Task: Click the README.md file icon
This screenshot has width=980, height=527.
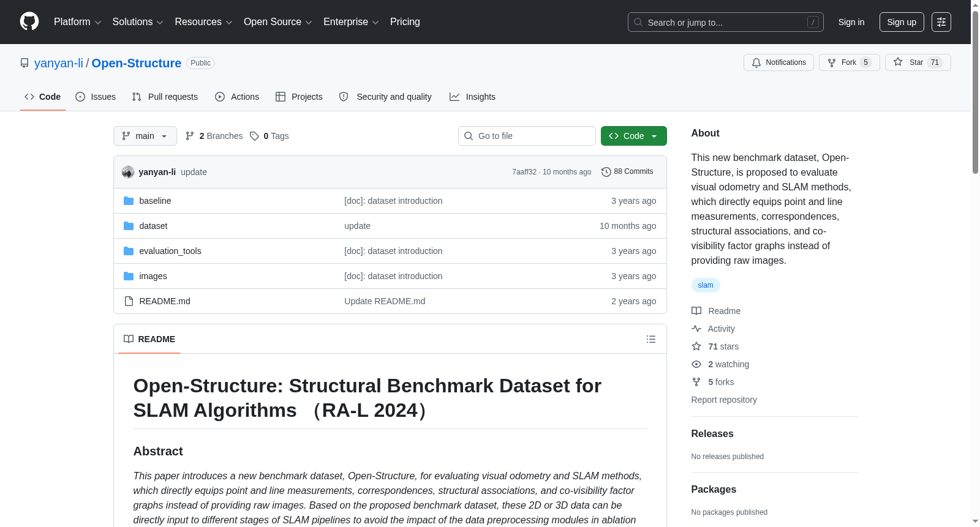Action: click(x=129, y=301)
